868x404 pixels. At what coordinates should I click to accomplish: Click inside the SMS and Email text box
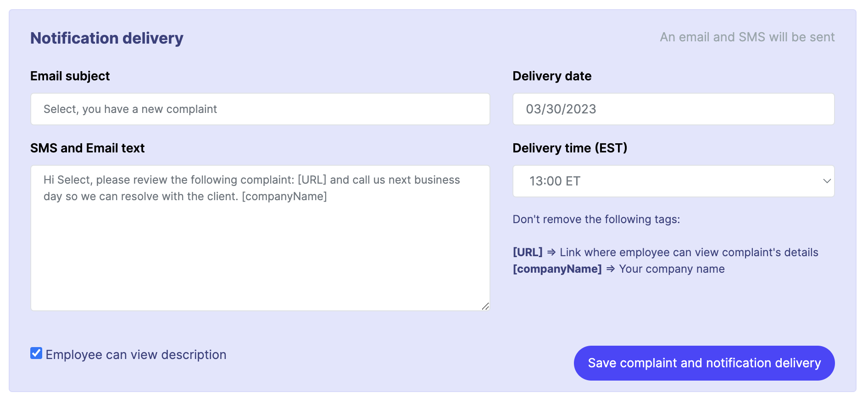(260, 230)
